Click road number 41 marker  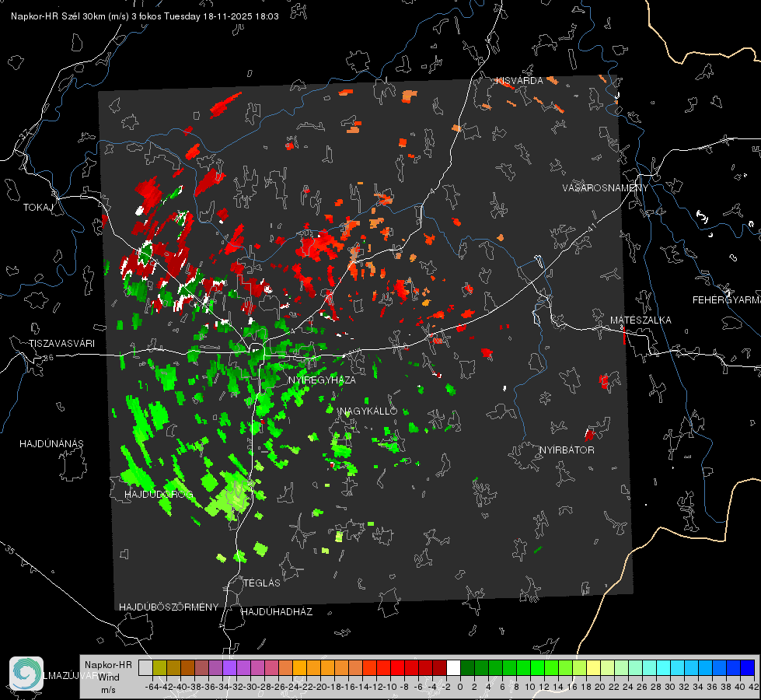(x=592, y=227)
